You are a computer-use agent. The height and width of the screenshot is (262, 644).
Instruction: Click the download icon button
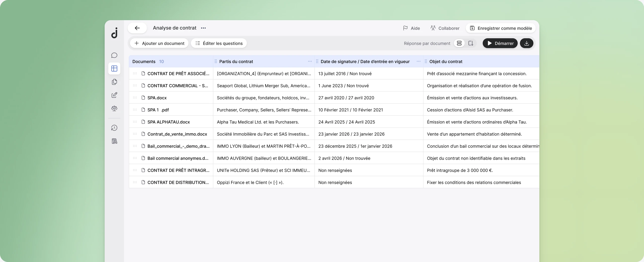[527, 43]
